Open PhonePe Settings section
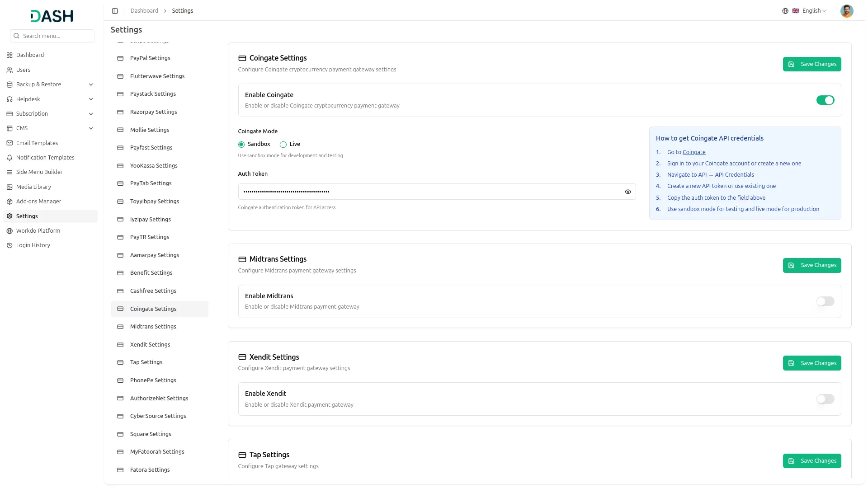Screen dimensions: 868x488 click(160, 380)
